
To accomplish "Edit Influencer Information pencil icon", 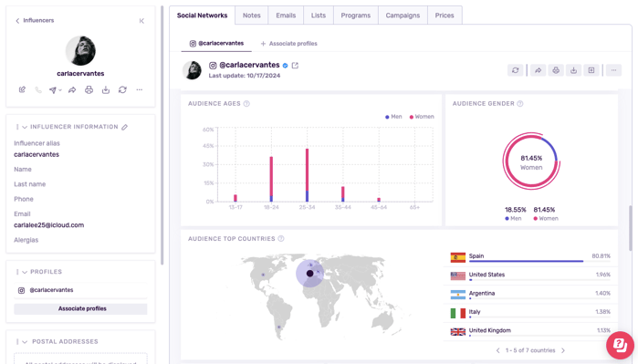I will coord(124,127).
